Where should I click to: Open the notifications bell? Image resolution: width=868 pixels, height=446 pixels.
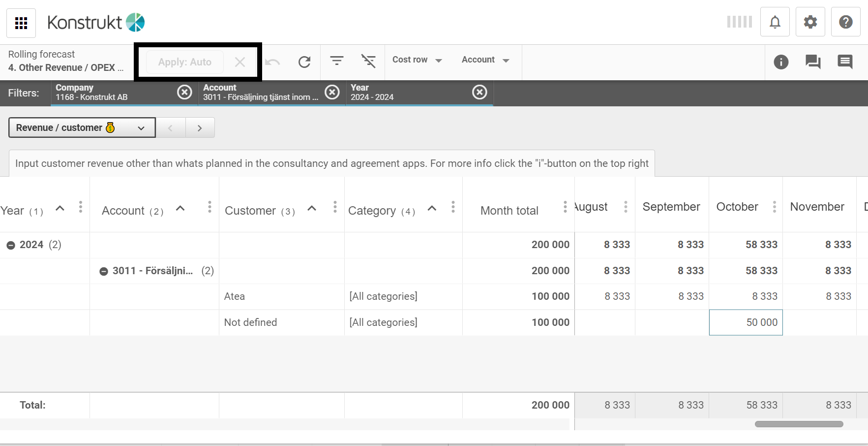coord(775,22)
